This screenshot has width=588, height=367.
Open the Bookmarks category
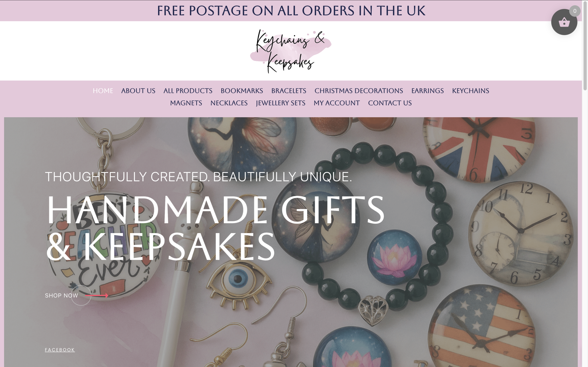[x=242, y=91]
